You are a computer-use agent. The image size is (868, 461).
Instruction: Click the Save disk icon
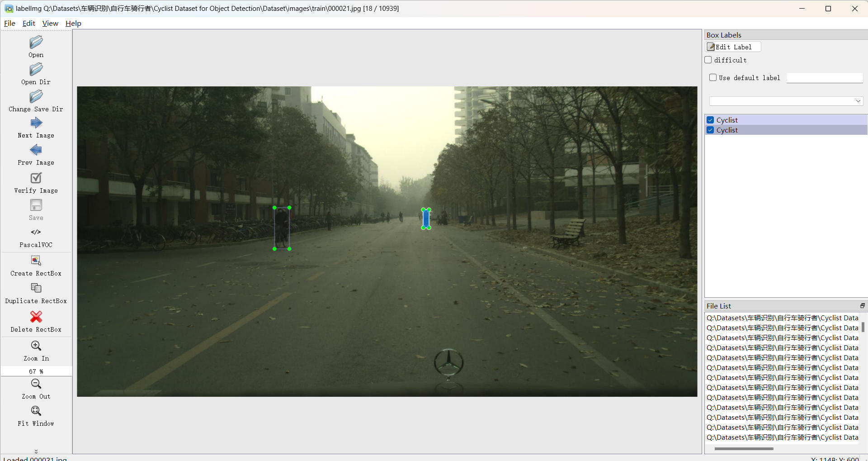coord(36,205)
